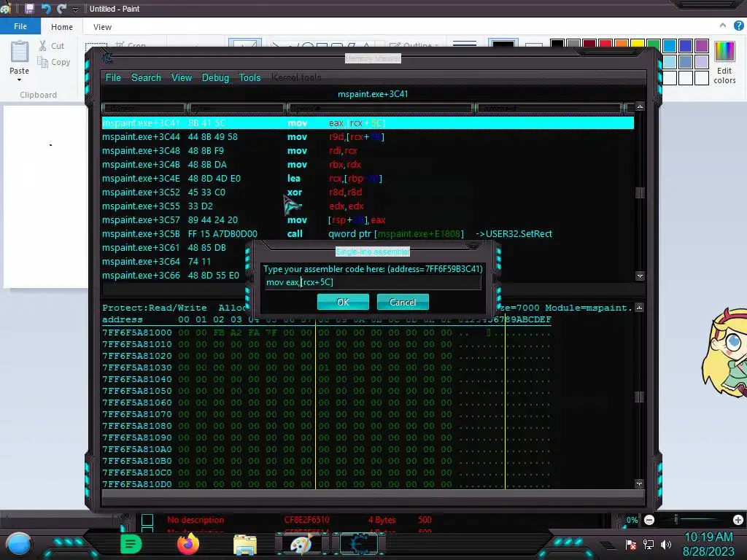Click the Cheat Engine icon in Memory Viewer title bar
This screenshot has height=560, width=747.
108,58
